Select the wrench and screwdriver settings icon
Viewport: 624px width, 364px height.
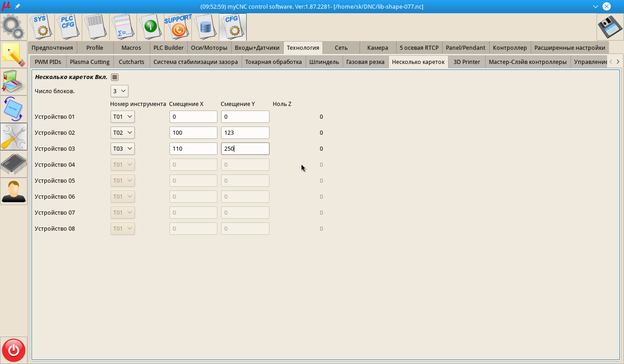tap(14, 137)
